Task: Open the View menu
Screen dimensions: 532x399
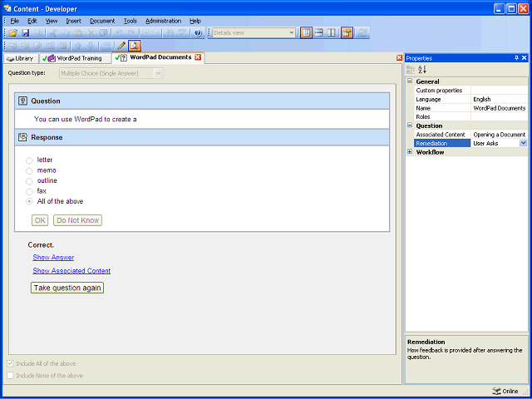Action: pos(52,21)
